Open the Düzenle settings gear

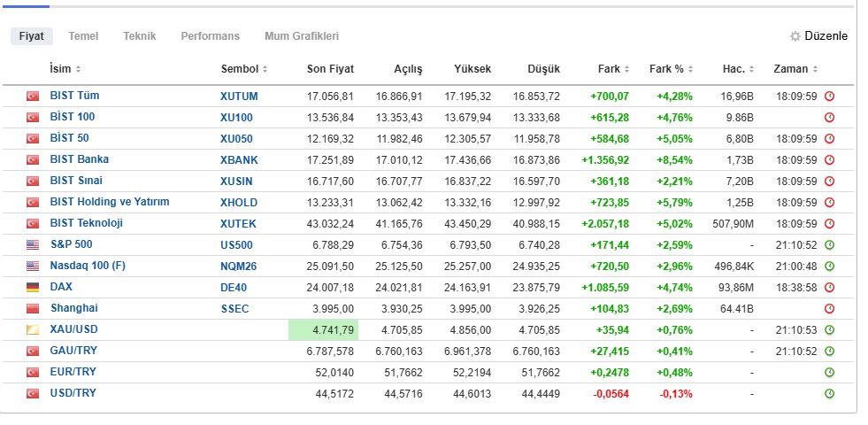(x=795, y=36)
